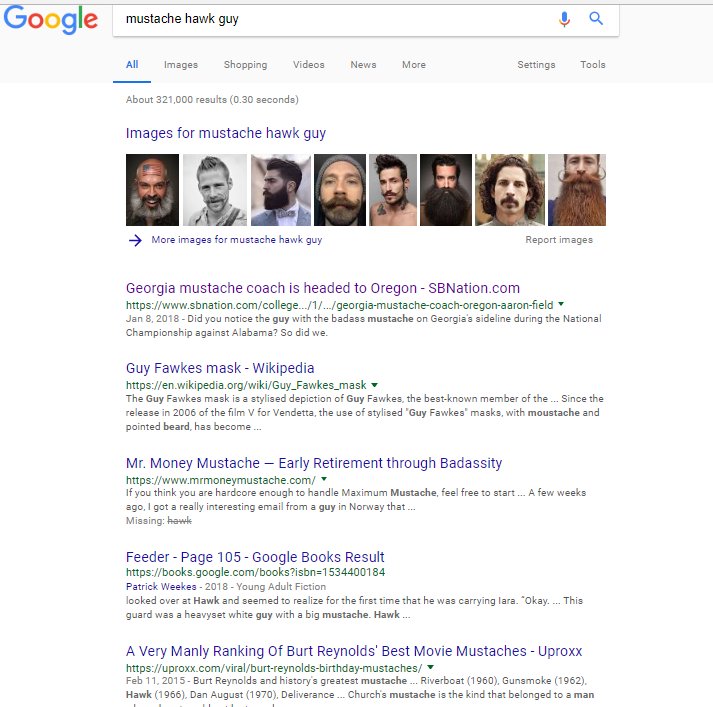Click the struck-through hawk missing term
This screenshot has height=707, width=713.
180,521
